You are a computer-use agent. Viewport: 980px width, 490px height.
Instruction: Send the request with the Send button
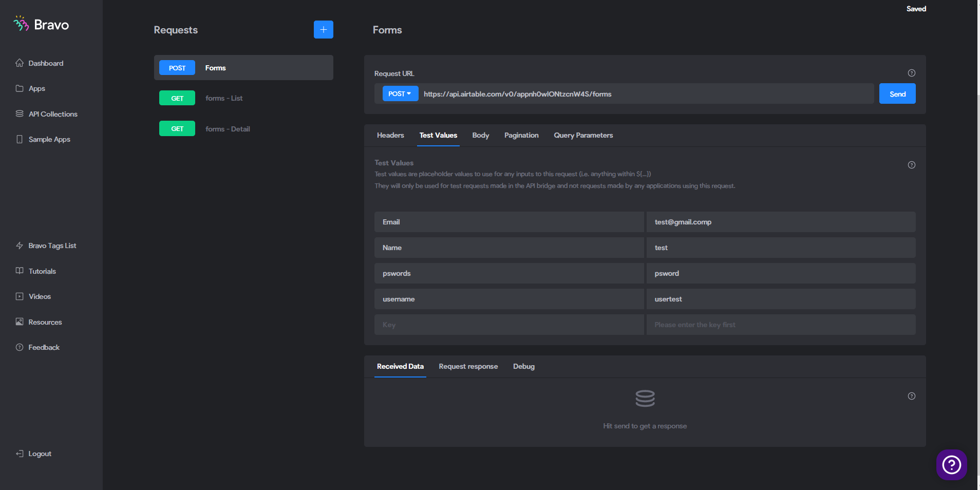tap(897, 93)
